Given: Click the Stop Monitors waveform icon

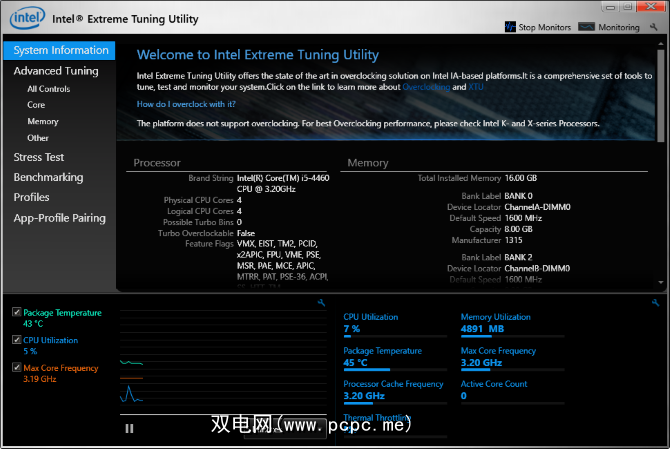Looking at the screenshot, I should [510, 27].
